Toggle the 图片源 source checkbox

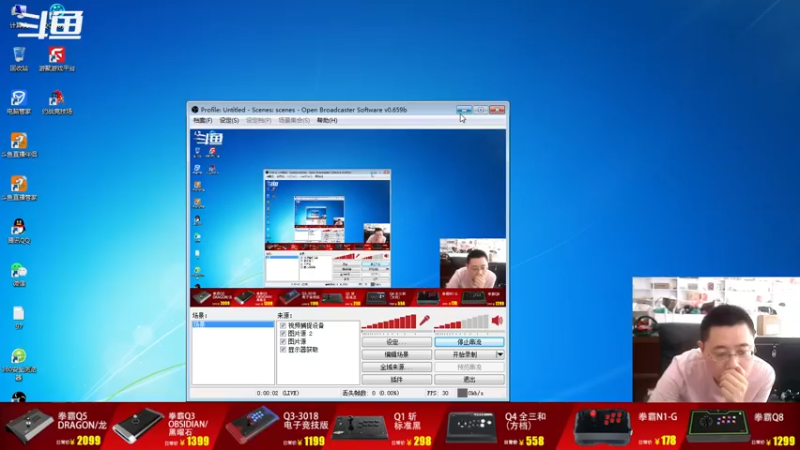click(x=283, y=342)
